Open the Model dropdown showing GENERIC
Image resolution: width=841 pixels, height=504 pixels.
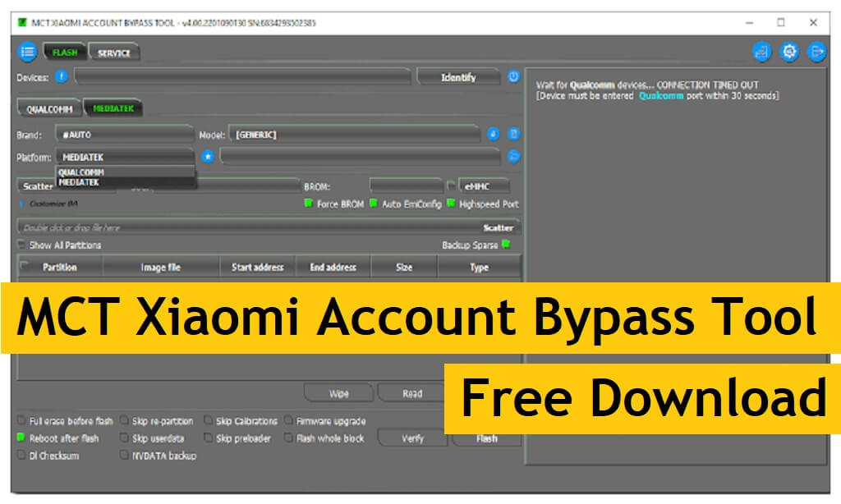point(353,133)
